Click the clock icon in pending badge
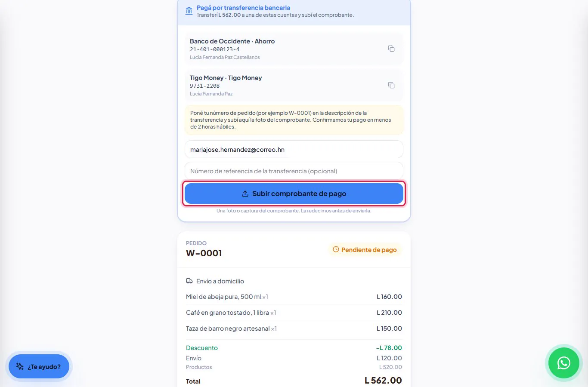 coord(336,249)
